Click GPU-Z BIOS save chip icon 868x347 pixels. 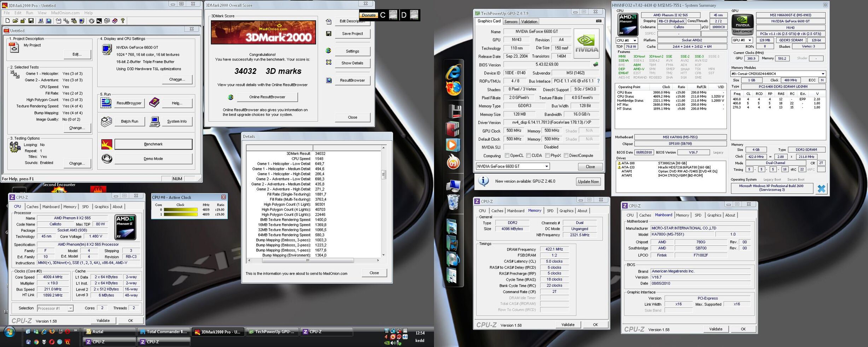click(596, 65)
